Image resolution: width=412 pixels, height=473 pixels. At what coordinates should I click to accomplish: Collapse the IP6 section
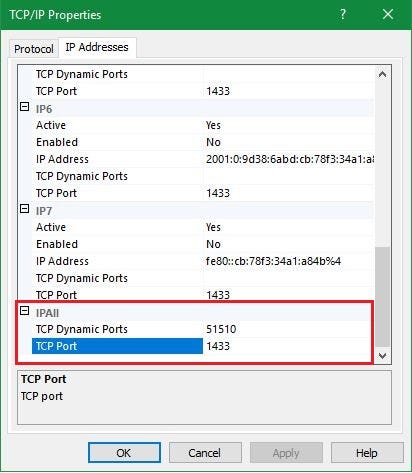[x=25, y=107]
